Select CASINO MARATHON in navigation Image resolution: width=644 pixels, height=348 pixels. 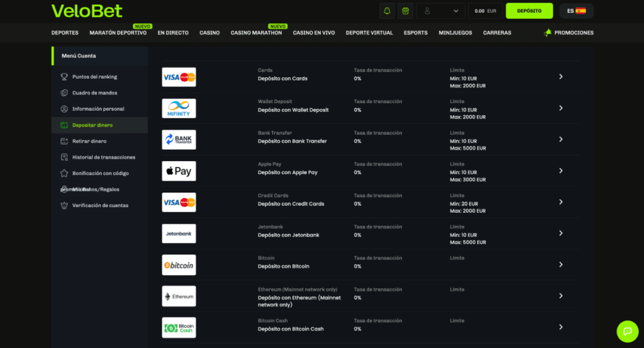click(x=257, y=33)
